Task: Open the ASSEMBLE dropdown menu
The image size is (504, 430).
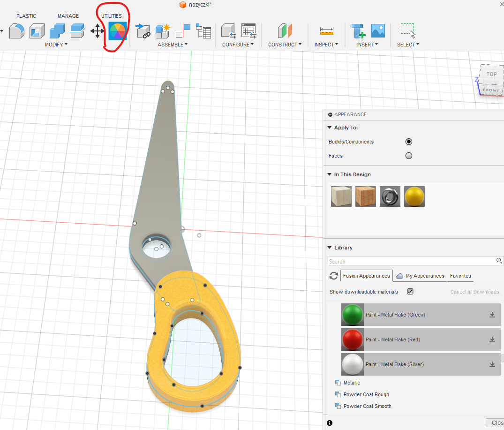Action: point(172,45)
